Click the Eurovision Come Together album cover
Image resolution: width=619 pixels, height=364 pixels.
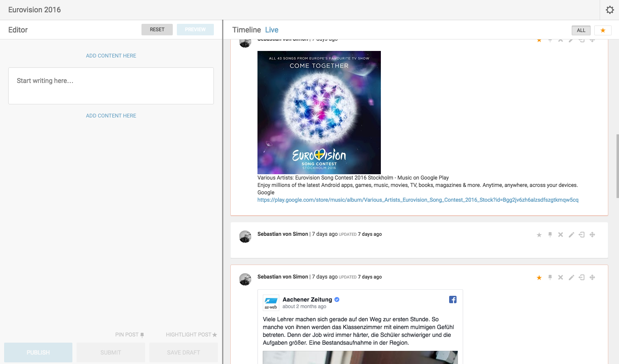pos(319,113)
